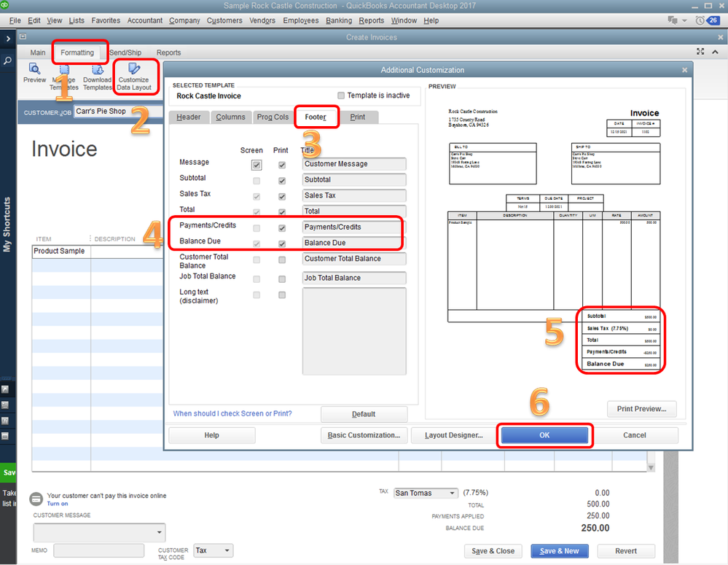Click Save & Close button
Image resolution: width=728 pixels, height=565 pixels.
tap(493, 551)
